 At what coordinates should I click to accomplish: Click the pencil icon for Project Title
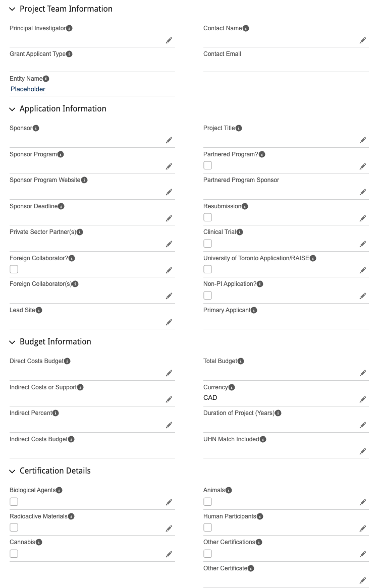tap(363, 140)
